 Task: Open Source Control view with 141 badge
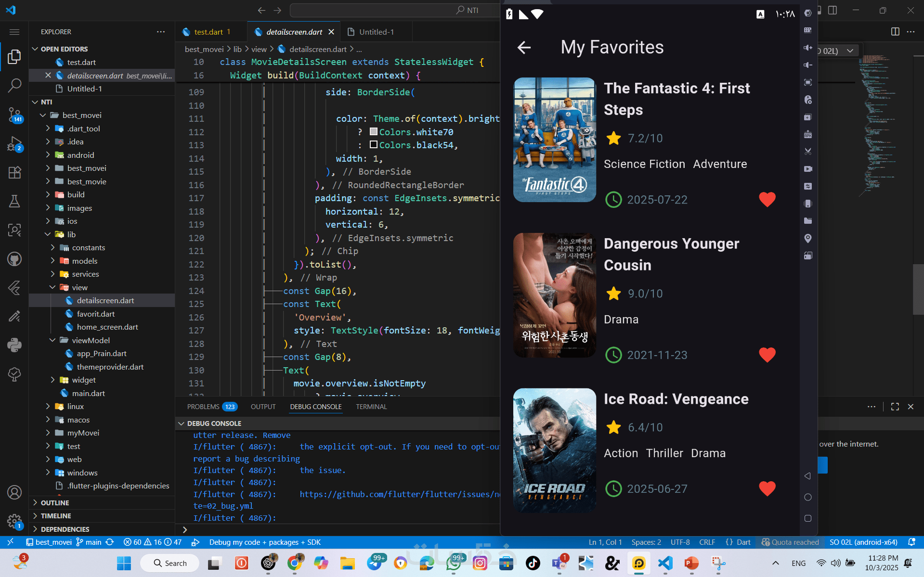[14, 115]
